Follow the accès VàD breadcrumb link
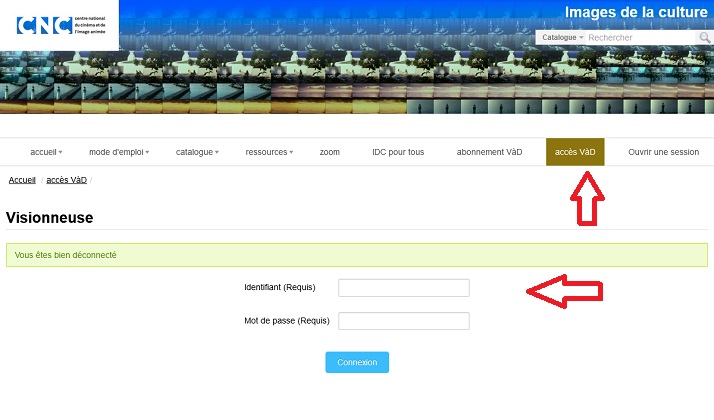This screenshot has height=420, width=714. (x=66, y=180)
